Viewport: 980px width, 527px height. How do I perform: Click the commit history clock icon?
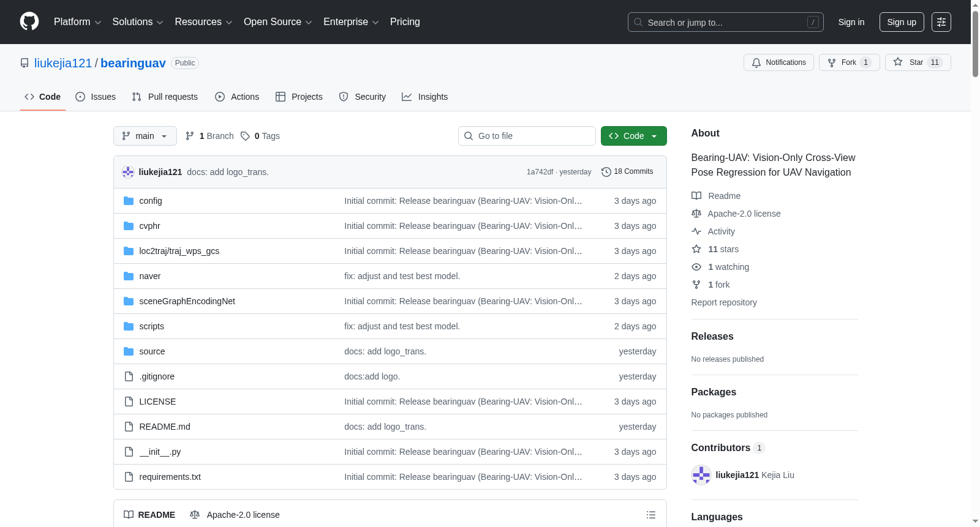(606, 172)
